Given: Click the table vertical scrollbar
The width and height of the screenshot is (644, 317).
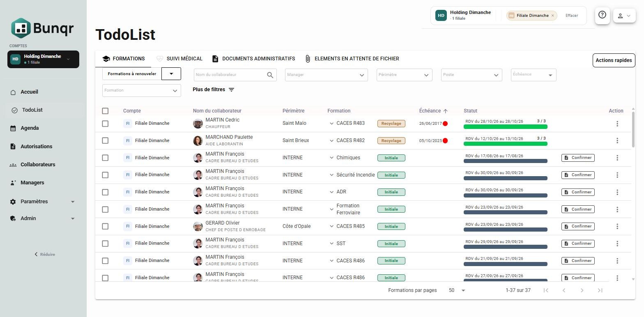Looking at the screenshot, I should 633,130.
